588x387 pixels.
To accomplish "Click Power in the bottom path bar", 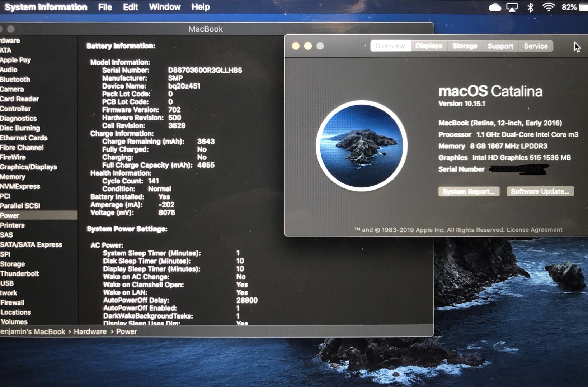I will [x=127, y=331].
